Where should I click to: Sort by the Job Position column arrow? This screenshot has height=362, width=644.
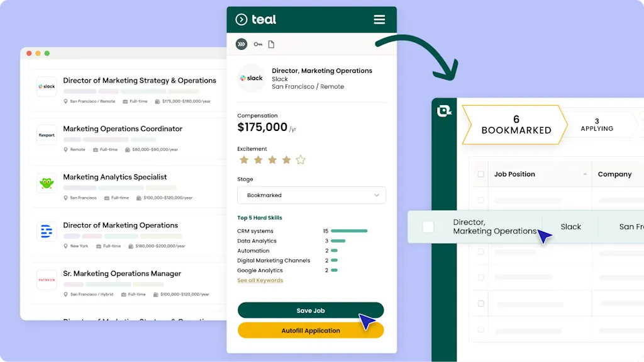pos(586,174)
